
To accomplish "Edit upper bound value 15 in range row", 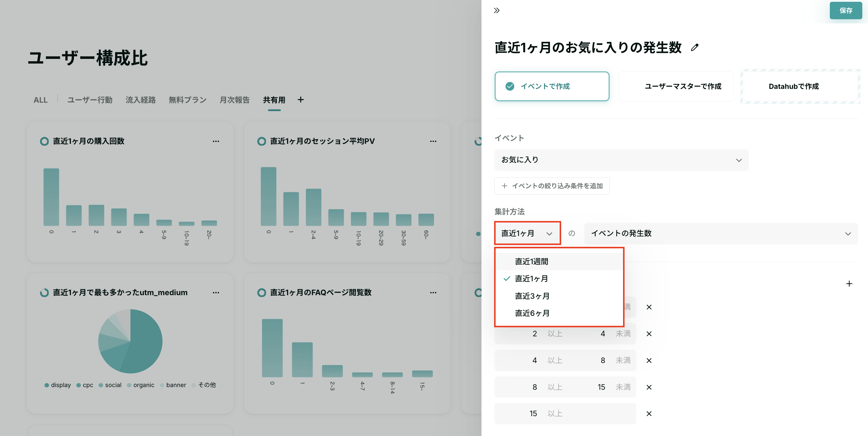I will click(601, 387).
